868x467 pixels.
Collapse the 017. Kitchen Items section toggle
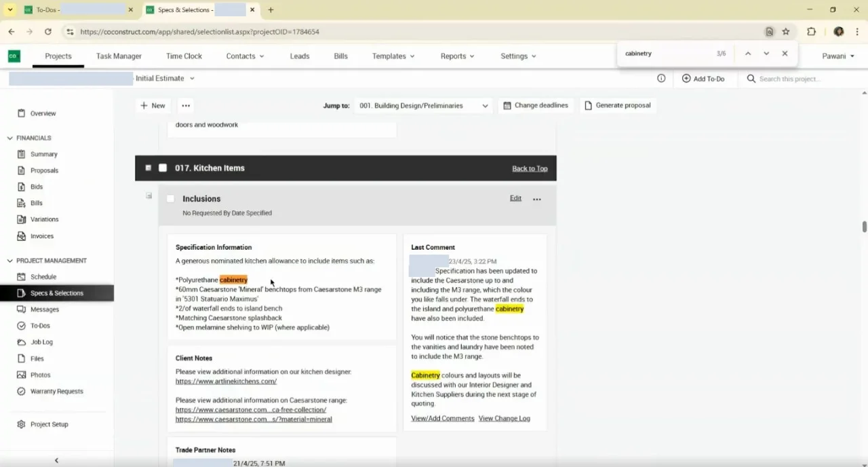(149, 168)
